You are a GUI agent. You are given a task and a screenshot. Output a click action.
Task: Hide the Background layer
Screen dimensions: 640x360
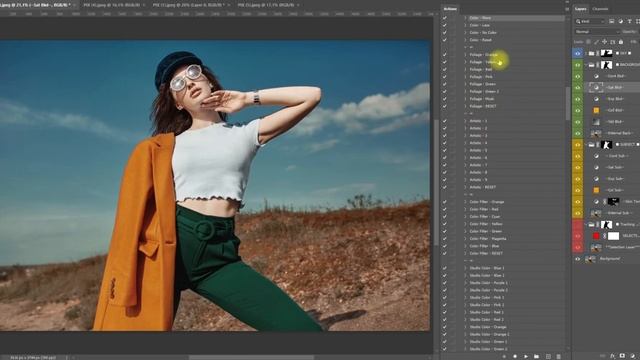pos(578,259)
